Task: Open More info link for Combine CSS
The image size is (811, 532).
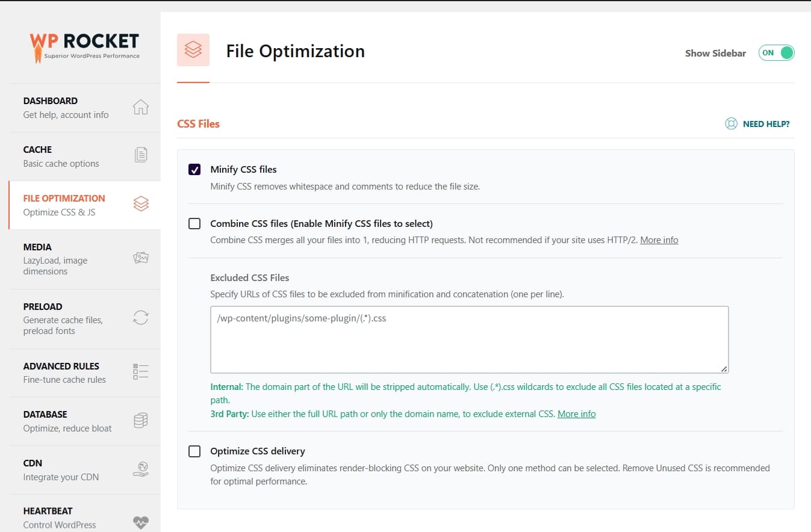Action: pyautogui.click(x=659, y=240)
